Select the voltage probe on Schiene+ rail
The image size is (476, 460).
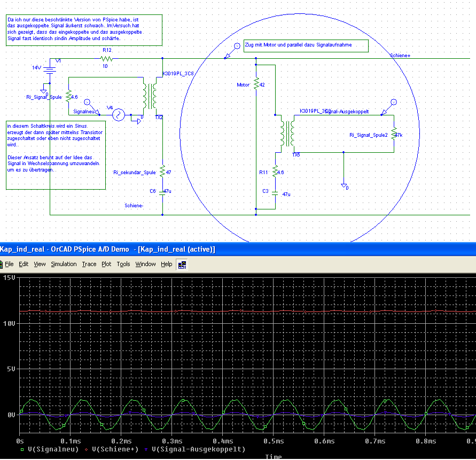click(232, 51)
